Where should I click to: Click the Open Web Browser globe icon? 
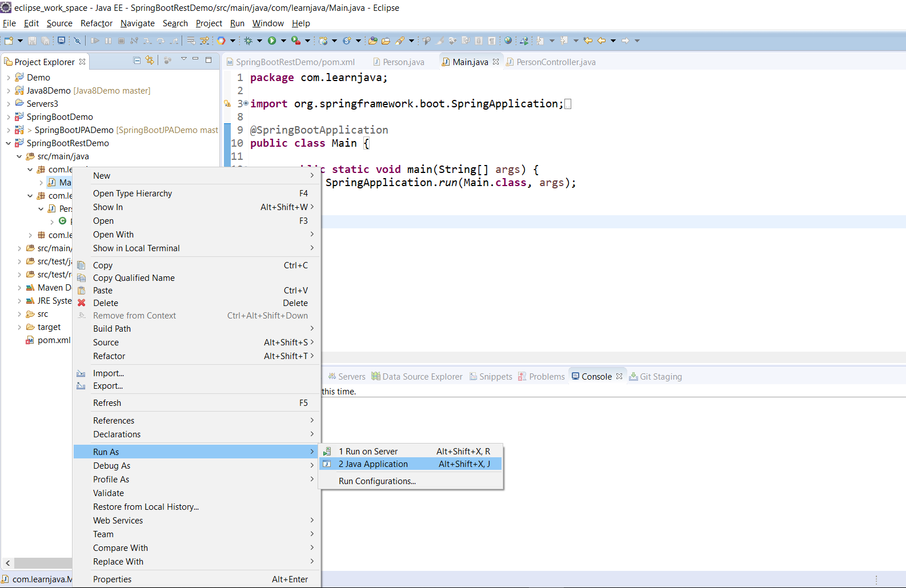(508, 41)
